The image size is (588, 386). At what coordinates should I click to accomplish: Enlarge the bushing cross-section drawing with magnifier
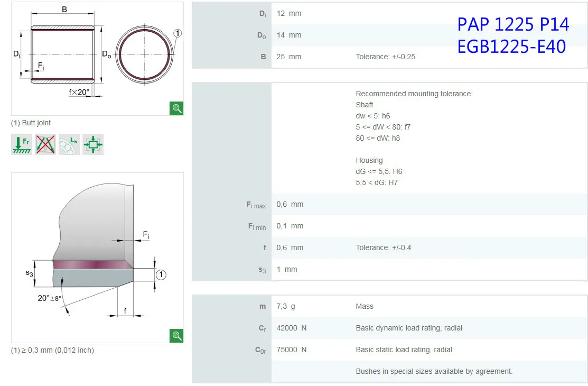point(176,108)
